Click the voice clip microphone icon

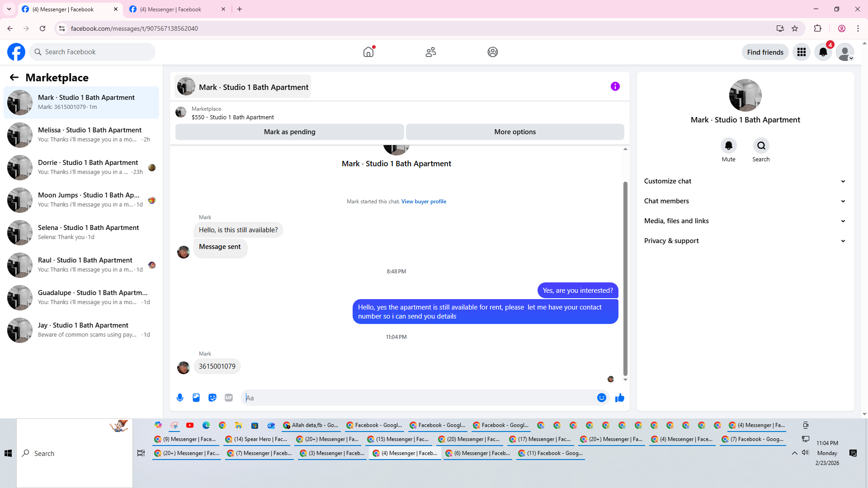point(180,398)
